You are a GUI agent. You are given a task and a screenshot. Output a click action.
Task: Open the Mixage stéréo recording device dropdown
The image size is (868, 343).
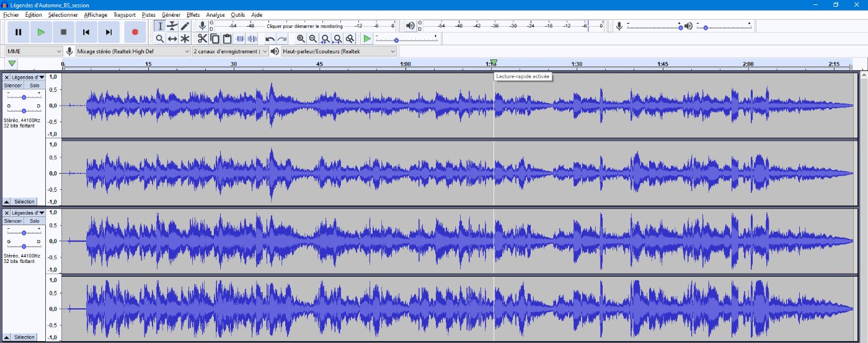[x=133, y=51]
